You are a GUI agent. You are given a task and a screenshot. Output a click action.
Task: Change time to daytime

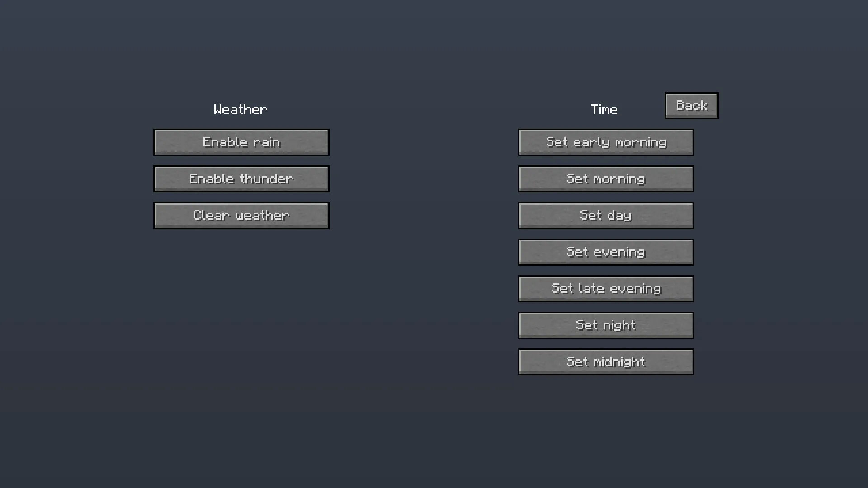tap(606, 215)
